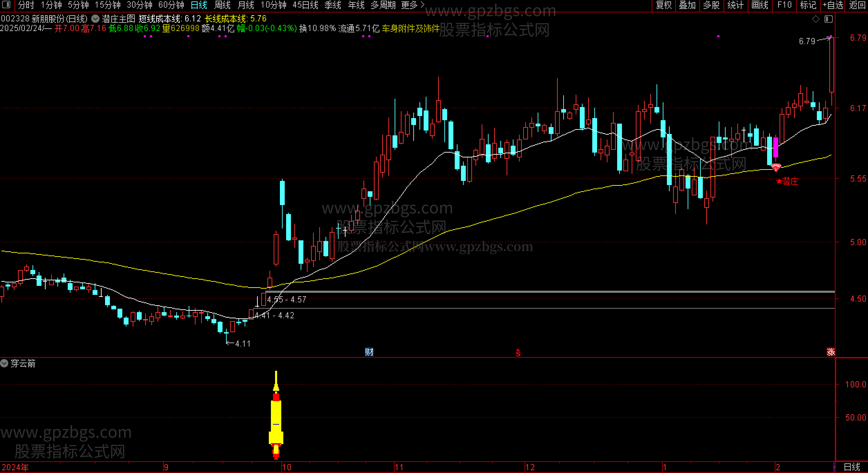This screenshot has width=868, height=473.
Task: Click the red S marker icon
Action: tap(518, 353)
